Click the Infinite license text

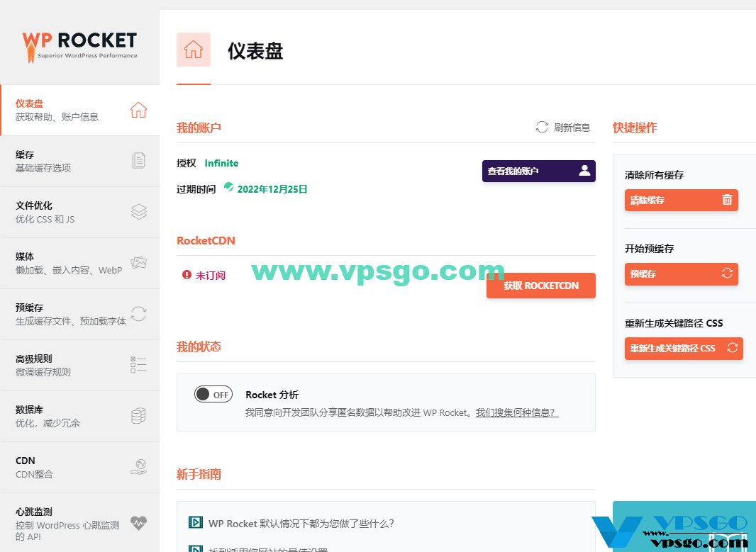pos(221,163)
